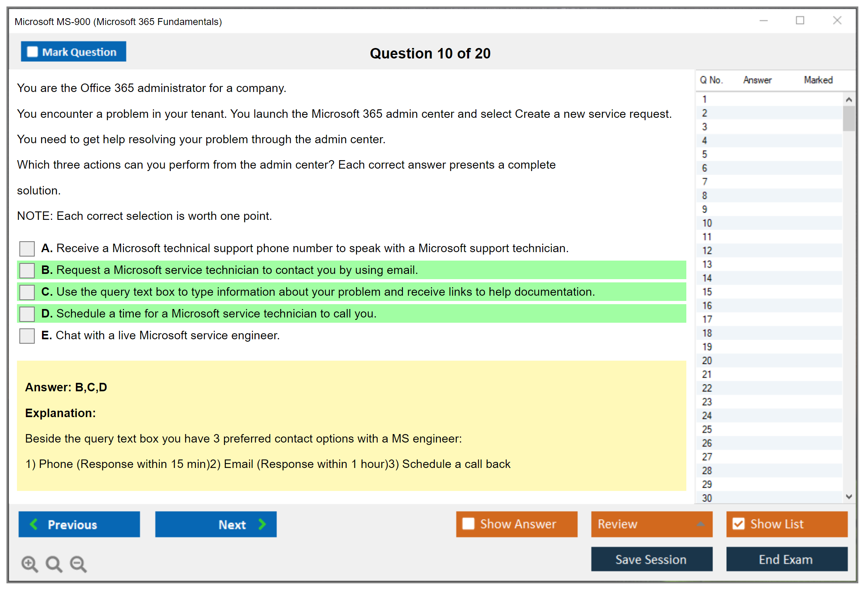Viewport: 868px width, 593px height.
Task: Open the Review dropdown menu
Action: point(700,524)
